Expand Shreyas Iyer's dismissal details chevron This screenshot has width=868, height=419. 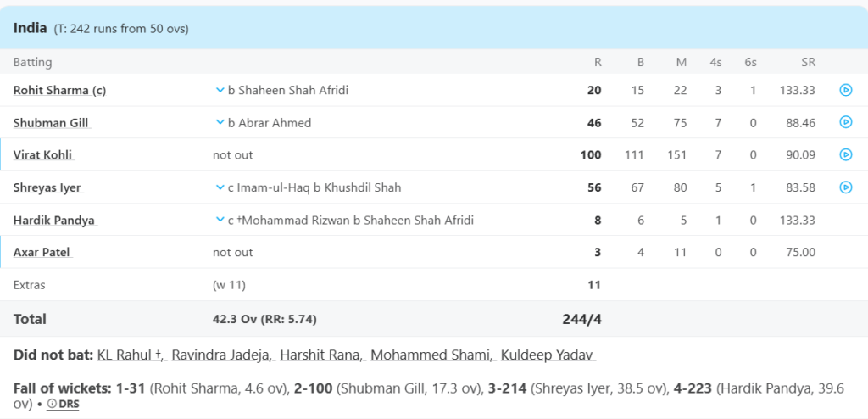coord(220,187)
